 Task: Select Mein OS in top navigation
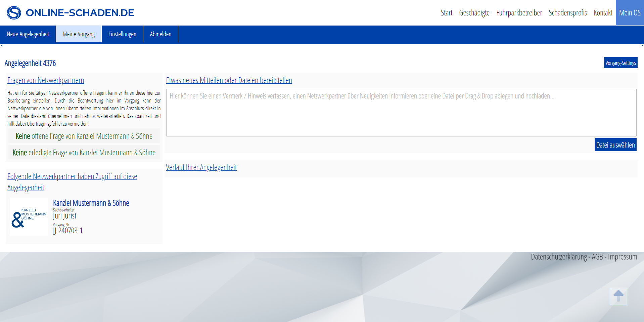click(x=630, y=13)
